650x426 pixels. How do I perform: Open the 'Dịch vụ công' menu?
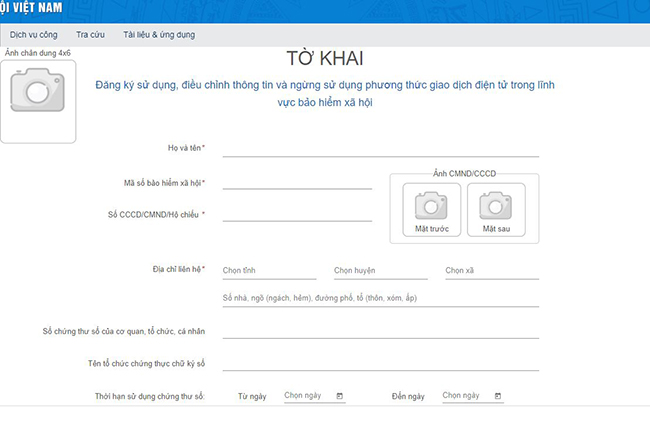pos(32,35)
